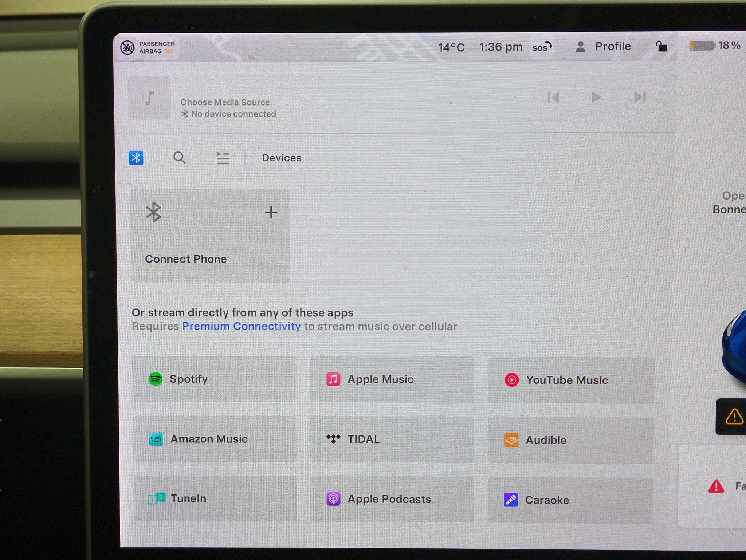Tap the 1:36 pm clock display
The height and width of the screenshot is (560, 746).
[x=500, y=47]
